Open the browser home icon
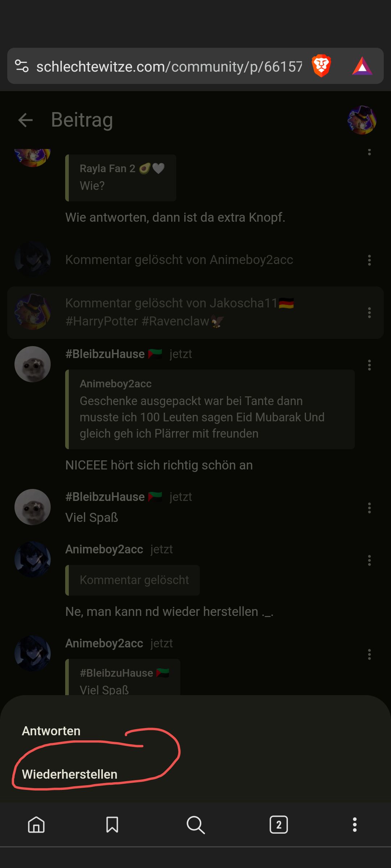Viewport: 391px width, 868px height. click(36, 825)
